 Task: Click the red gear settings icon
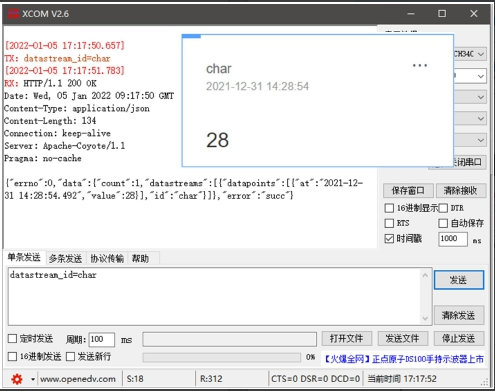(x=17, y=379)
